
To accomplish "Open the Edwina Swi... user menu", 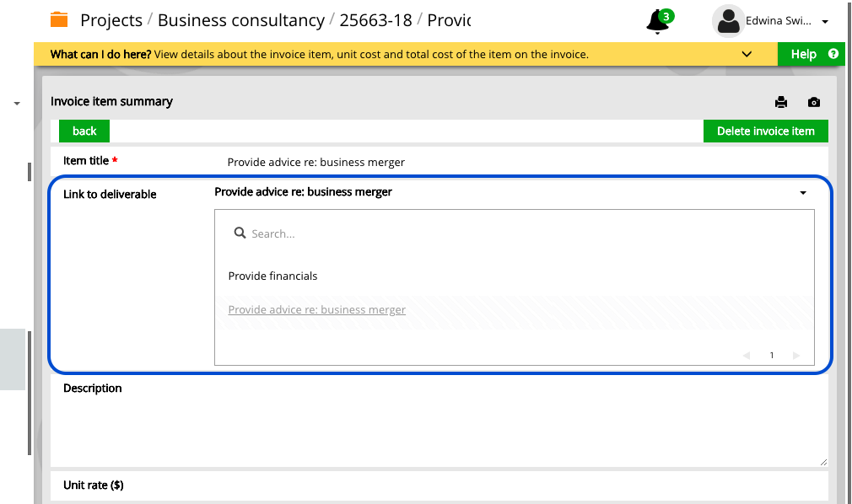I will [787, 21].
